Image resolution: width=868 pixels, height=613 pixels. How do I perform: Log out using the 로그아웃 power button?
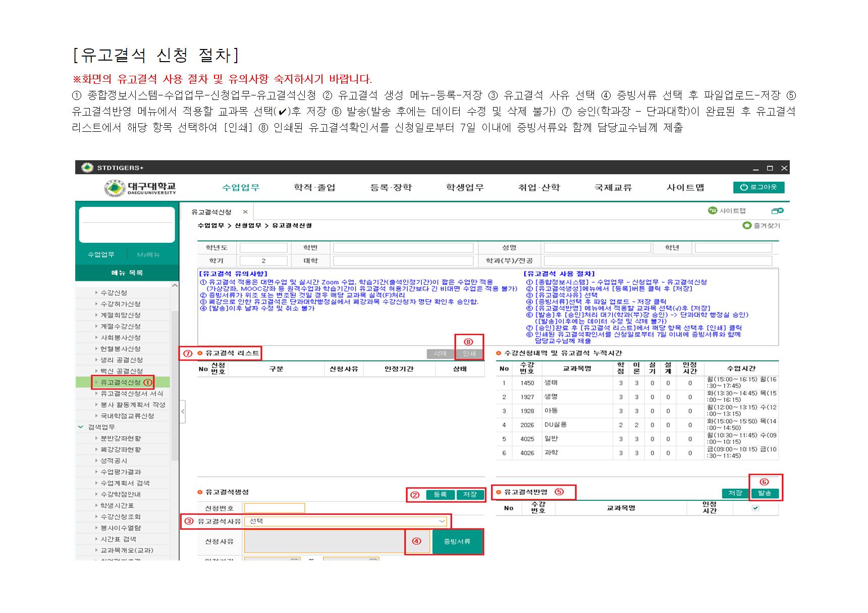[x=758, y=187]
